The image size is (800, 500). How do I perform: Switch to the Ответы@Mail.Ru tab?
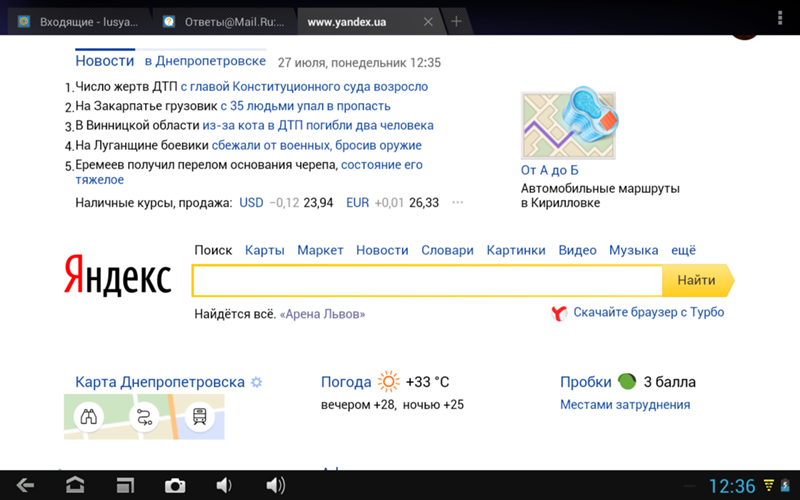[223, 22]
